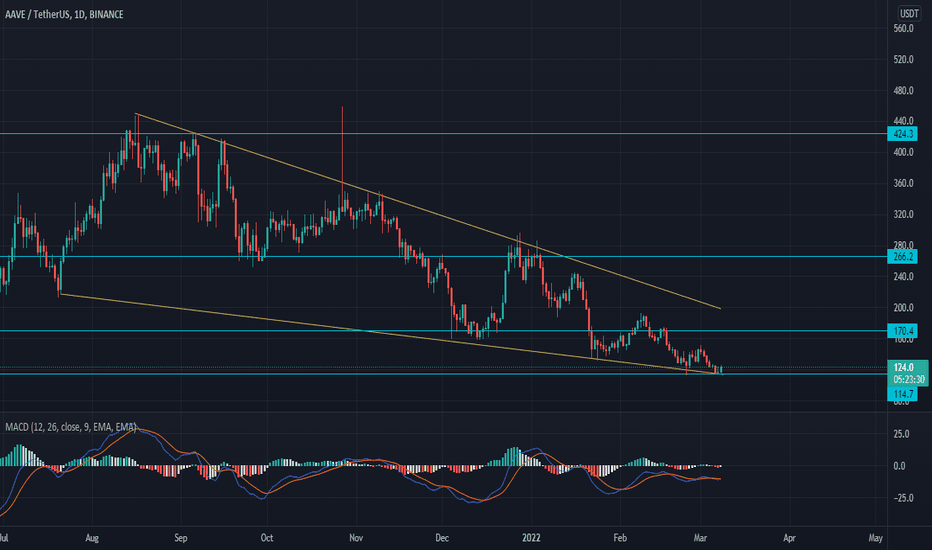Click the Mar label on time axis
The image size is (932, 550).
[700, 538]
